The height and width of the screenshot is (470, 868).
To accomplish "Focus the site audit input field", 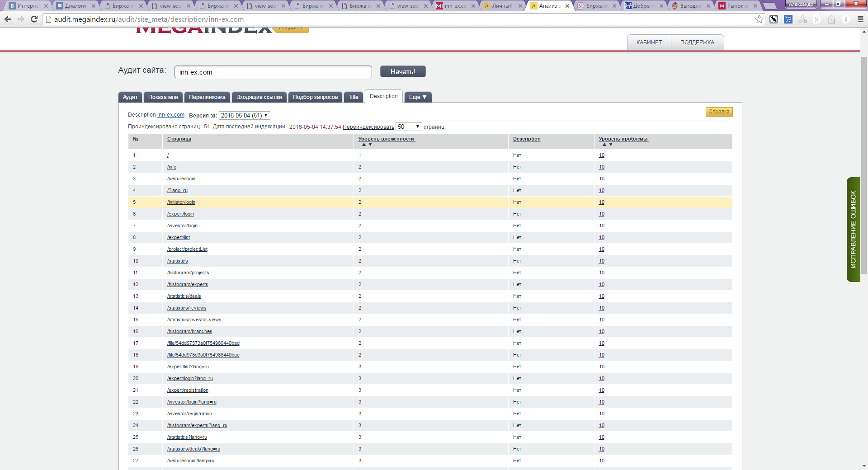I will coord(273,72).
